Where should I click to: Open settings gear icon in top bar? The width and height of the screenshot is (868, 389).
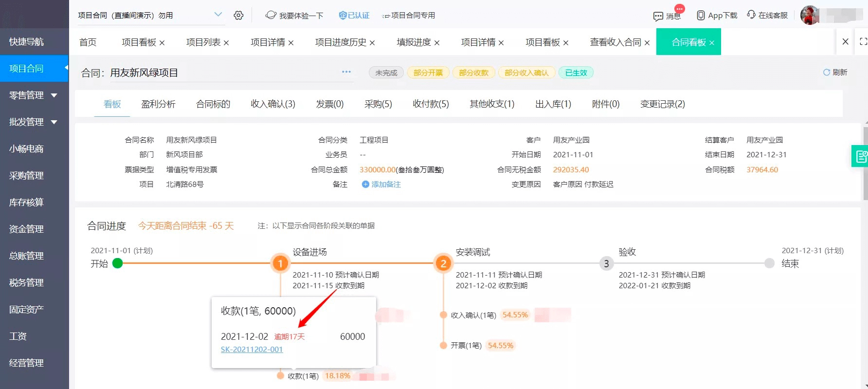[238, 15]
